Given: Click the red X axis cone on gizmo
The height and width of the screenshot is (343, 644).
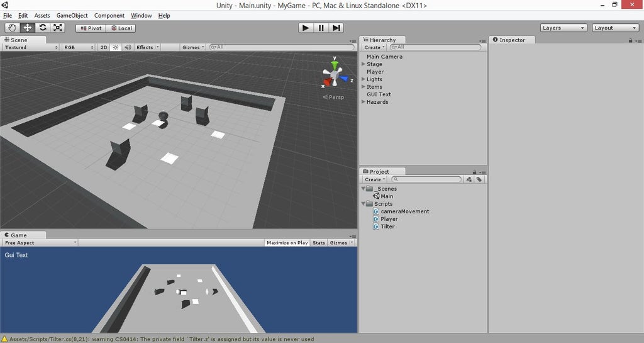Looking at the screenshot, I should coord(327,82).
